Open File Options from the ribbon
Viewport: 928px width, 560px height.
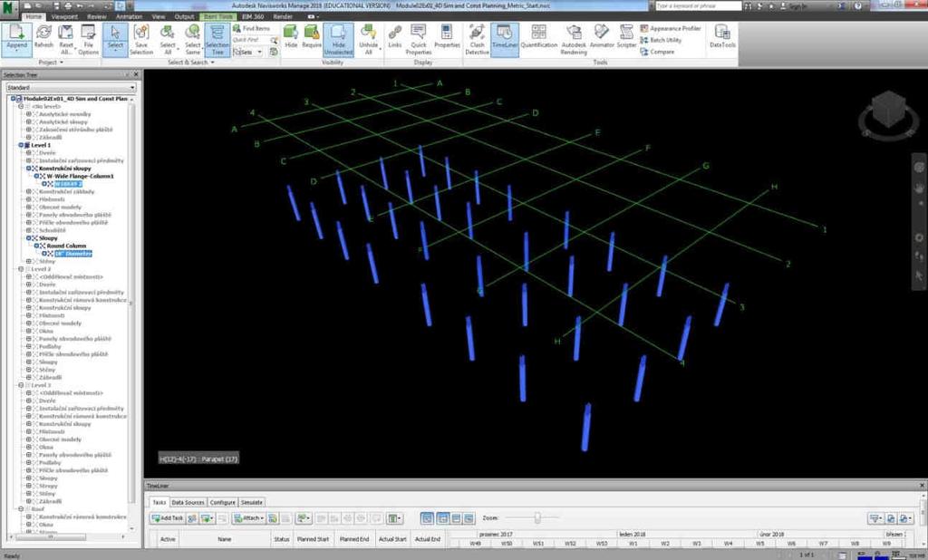[x=88, y=40]
